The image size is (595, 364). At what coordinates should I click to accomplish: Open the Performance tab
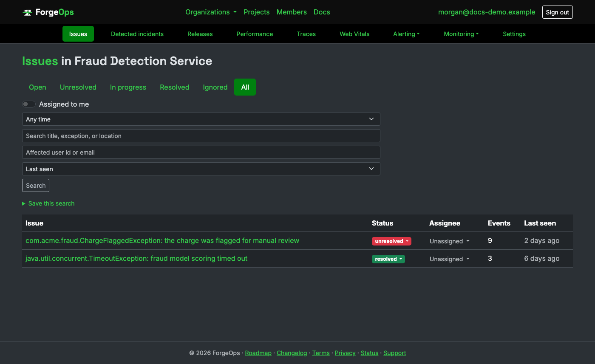255,34
